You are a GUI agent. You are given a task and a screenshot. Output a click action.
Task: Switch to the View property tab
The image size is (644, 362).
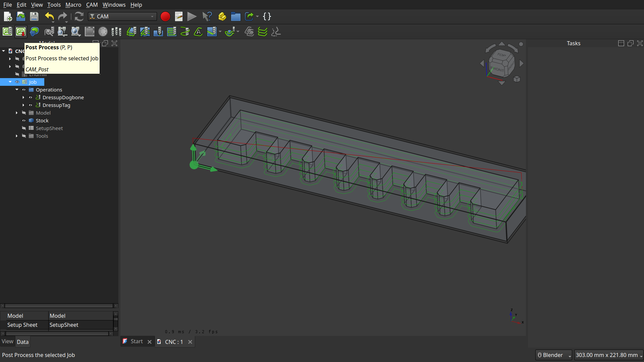[x=7, y=342]
